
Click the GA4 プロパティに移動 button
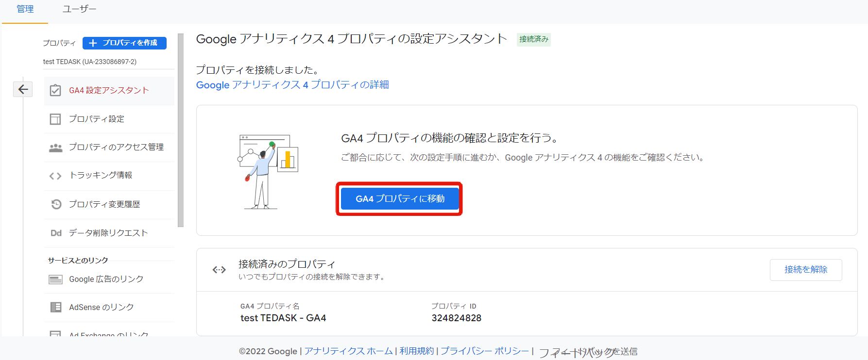pyautogui.click(x=399, y=199)
